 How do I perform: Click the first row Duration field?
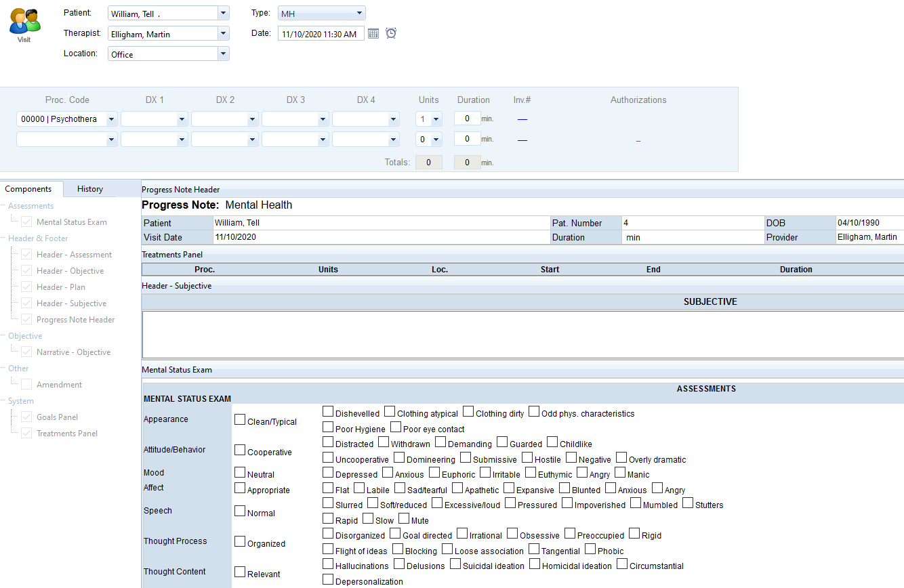[x=467, y=119]
